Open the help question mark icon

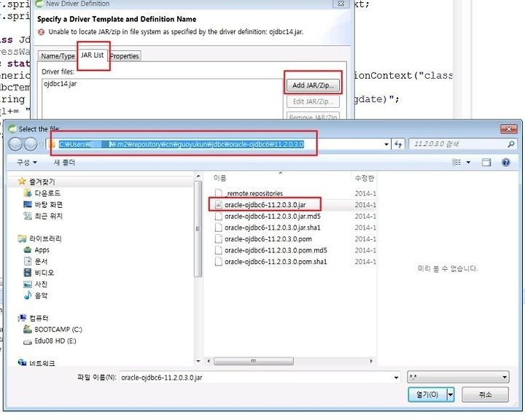506,163
